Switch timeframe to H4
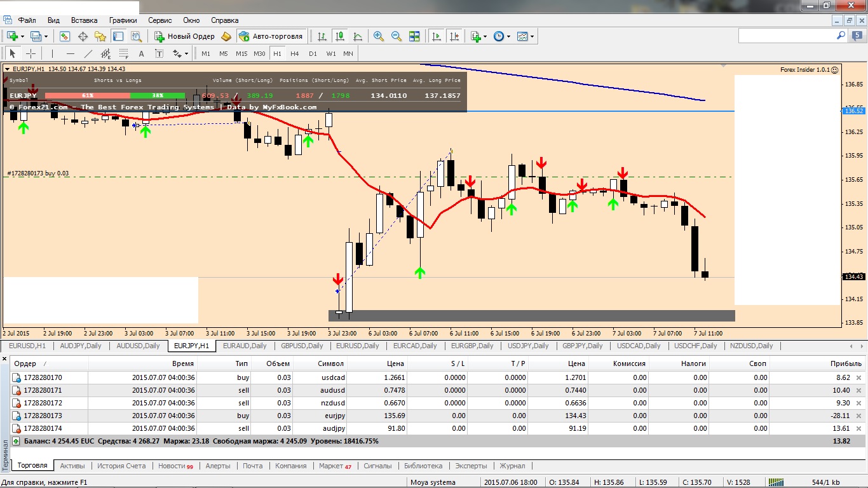The width and height of the screenshot is (868, 488). point(295,53)
